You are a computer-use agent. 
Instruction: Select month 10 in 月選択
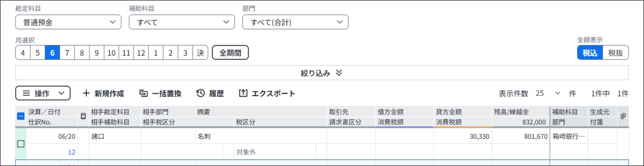click(111, 53)
